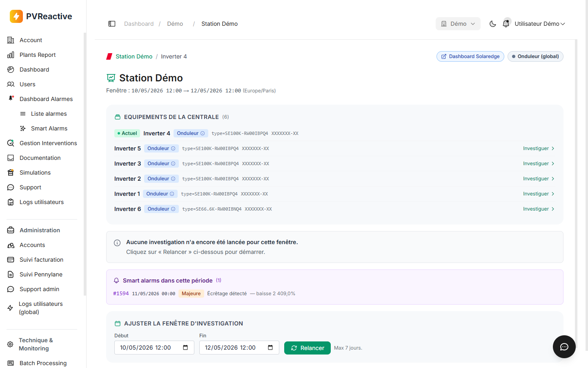This screenshot has width=588, height=368.
Task: Click Dashboard breadcrumb link
Action: [139, 24]
